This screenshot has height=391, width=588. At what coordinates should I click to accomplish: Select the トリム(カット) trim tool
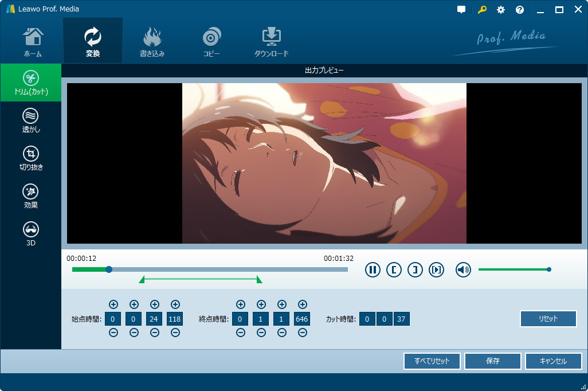point(31,83)
